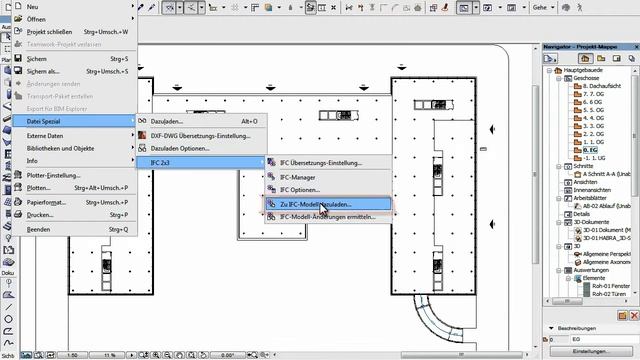Image resolution: width=640 pixels, height=360 pixels.
Task: Collapse the Beschreibungen disclosure triangle
Action: [x=551, y=328]
